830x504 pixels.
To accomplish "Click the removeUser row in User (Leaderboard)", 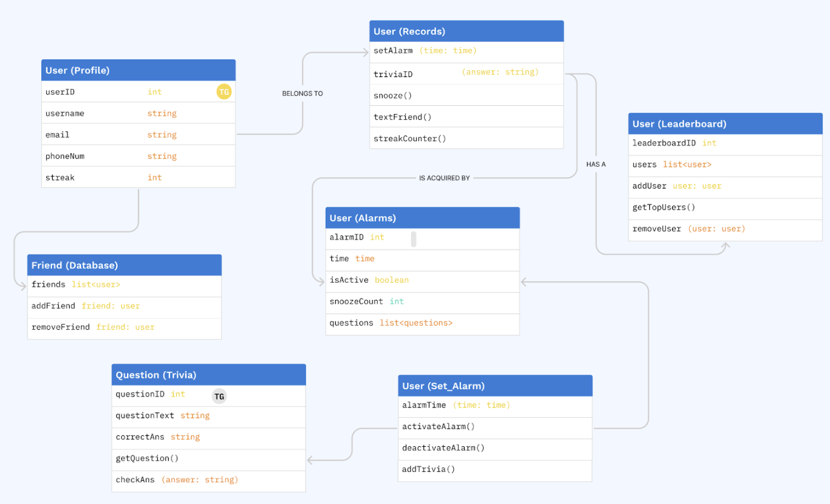I will [x=725, y=229].
